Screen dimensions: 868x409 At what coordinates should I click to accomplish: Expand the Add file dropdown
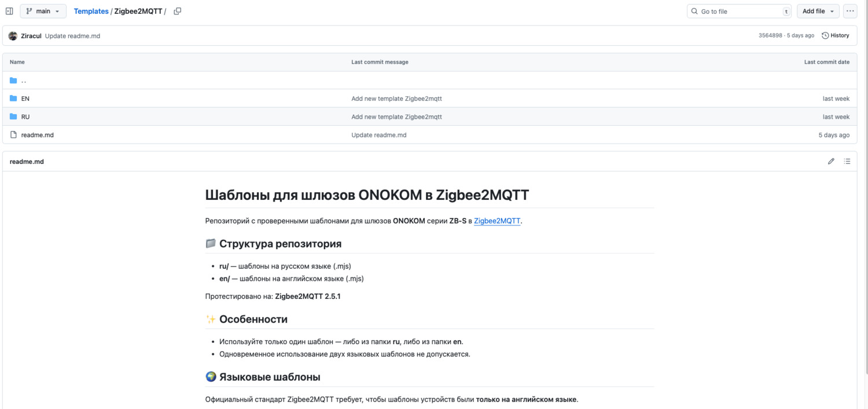pyautogui.click(x=818, y=11)
